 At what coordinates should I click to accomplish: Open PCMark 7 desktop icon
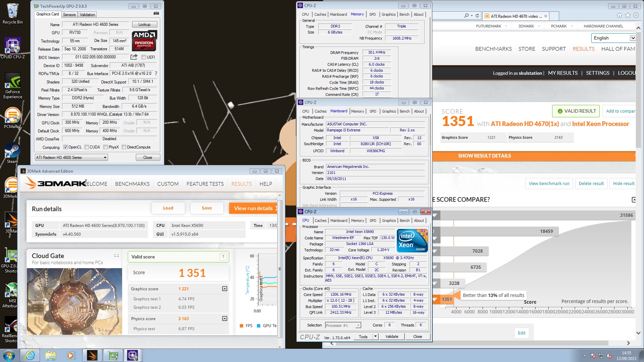click(13, 118)
